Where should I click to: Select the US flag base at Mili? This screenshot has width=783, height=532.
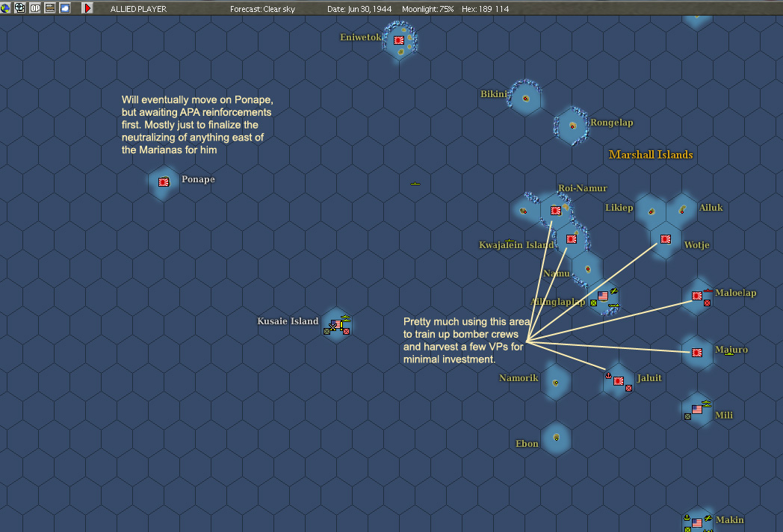tap(697, 409)
